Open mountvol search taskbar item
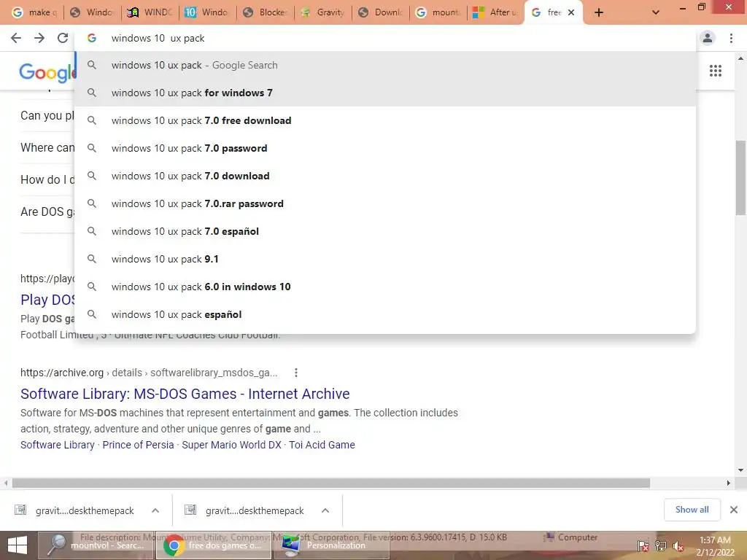Image resolution: width=747 pixels, height=560 pixels. point(96,545)
